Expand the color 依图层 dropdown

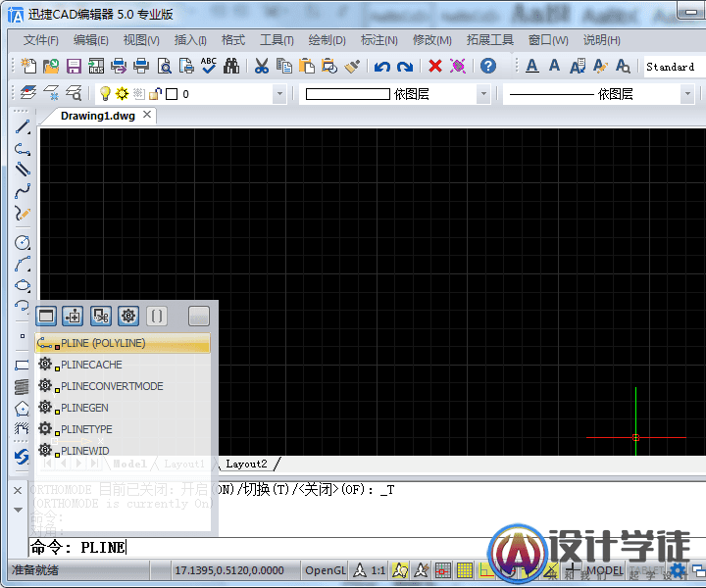pos(483,94)
